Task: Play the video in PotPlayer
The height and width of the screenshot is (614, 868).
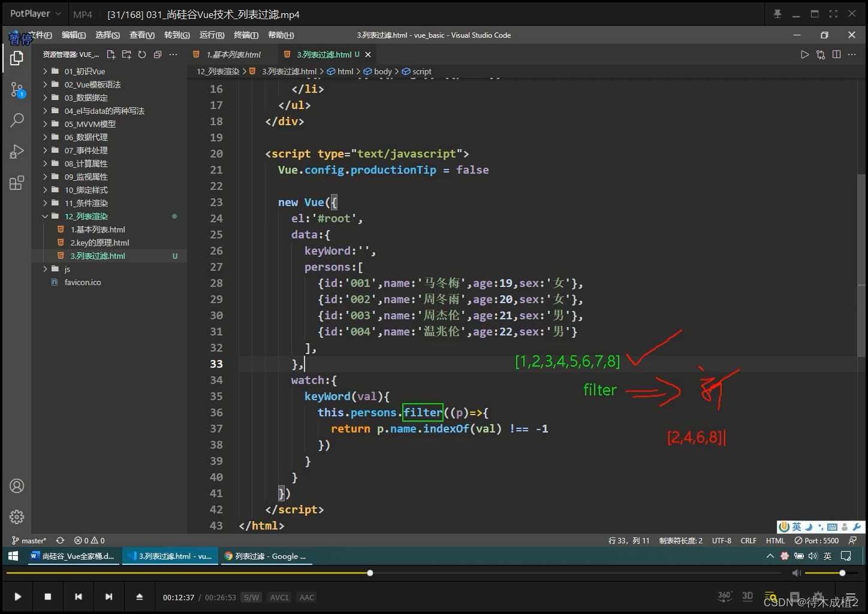Action: tap(18, 597)
